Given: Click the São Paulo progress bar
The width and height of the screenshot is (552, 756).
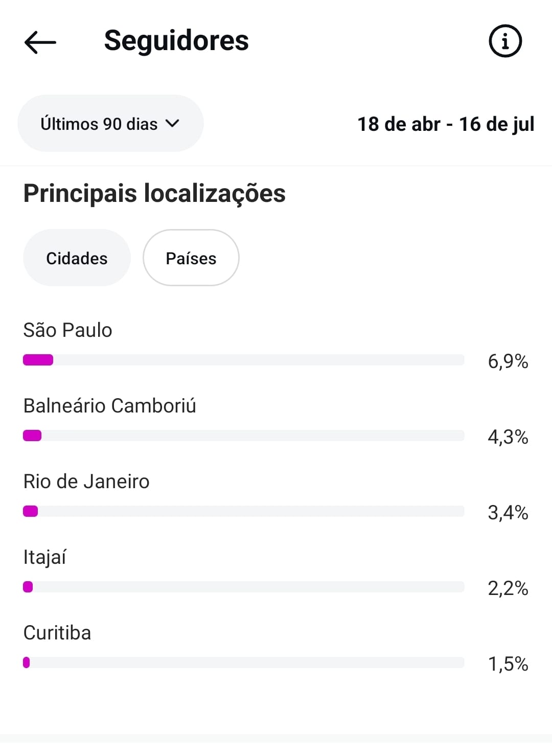Looking at the screenshot, I should click(x=243, y=360).
